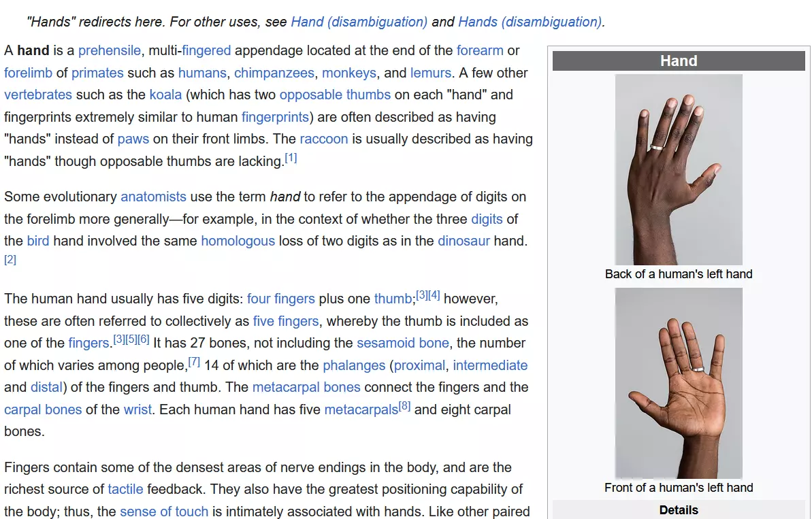Follow the sense of touch link
Viewport: 812px width, 519px height.
164,512
